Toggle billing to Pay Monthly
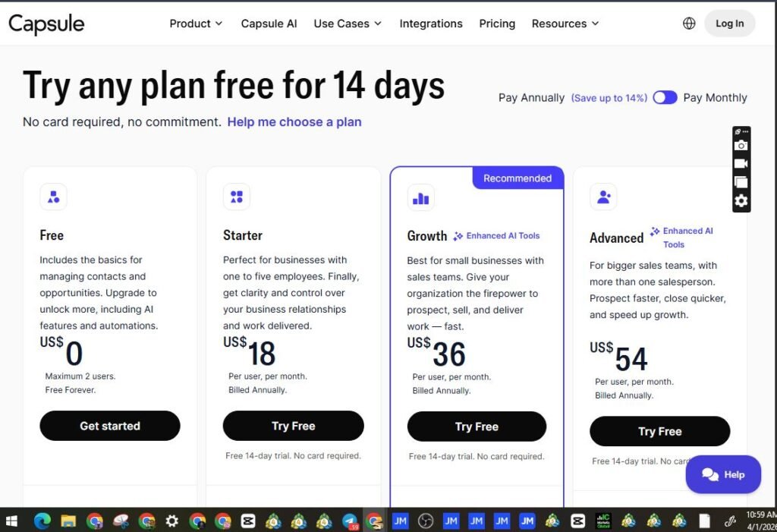This screenshot has height=532, width=777. [x=665, y=97]
